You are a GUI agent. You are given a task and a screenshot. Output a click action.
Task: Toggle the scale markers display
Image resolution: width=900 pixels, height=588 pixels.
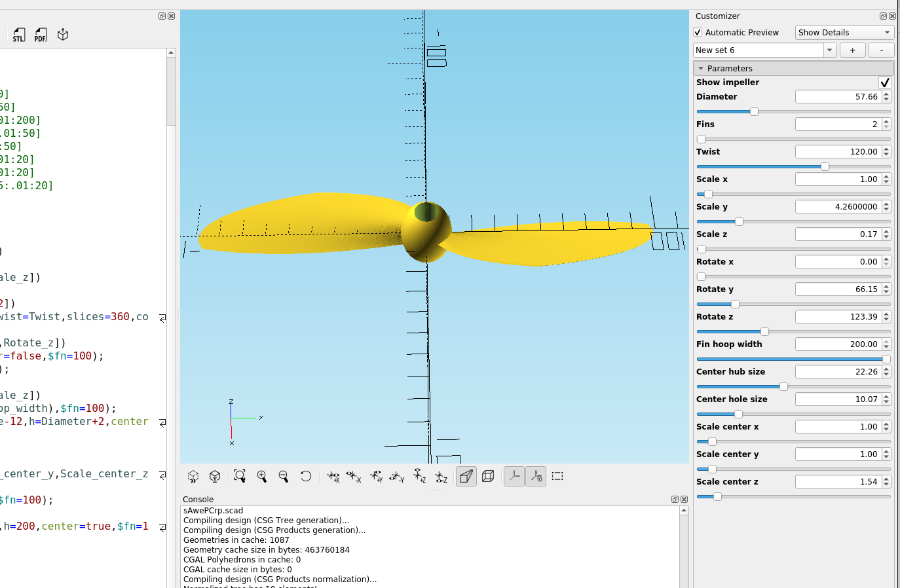click(x=536, y=476)
